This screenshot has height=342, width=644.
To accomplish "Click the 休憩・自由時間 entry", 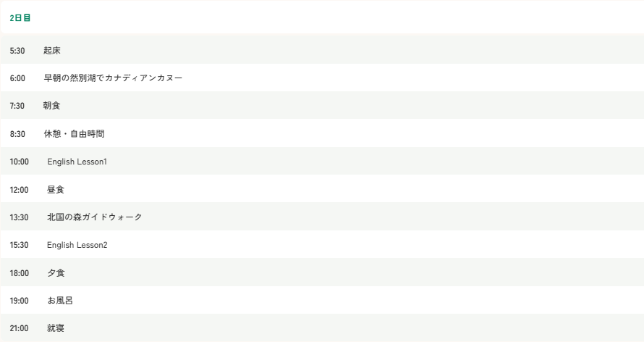I will 75,134.
